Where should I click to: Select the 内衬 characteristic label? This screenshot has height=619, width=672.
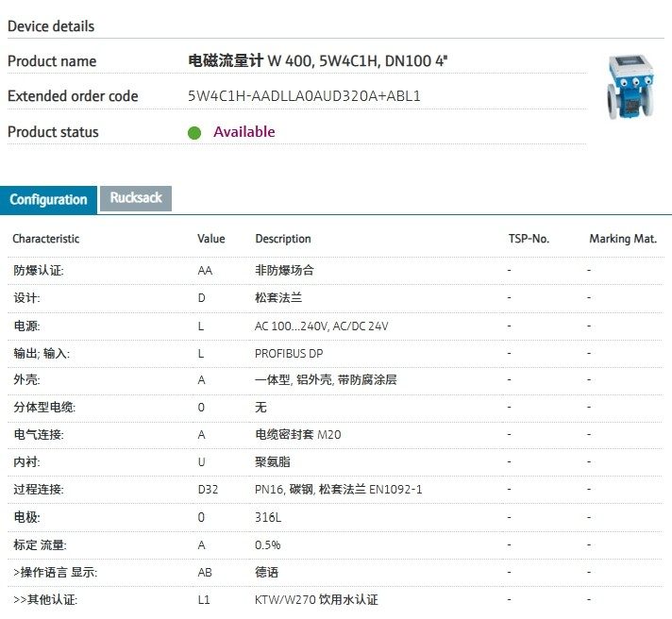[x=25, y=462]
